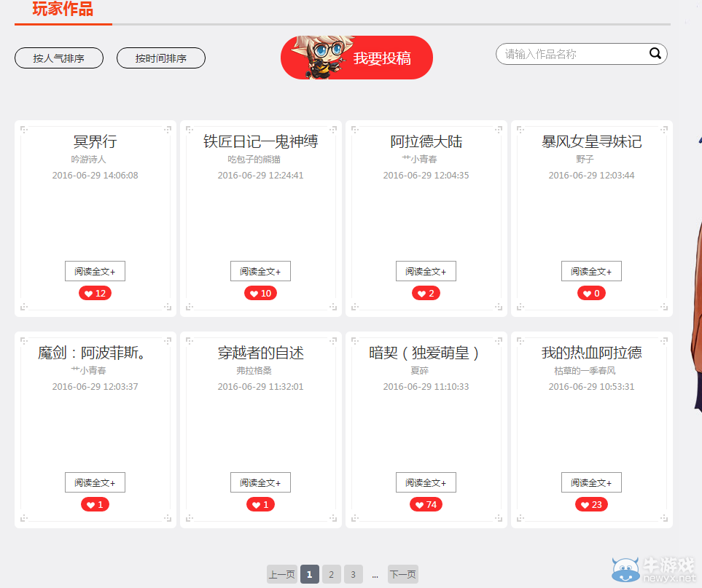
Task: Go to next page 下一页
Action: pos(402,574)
